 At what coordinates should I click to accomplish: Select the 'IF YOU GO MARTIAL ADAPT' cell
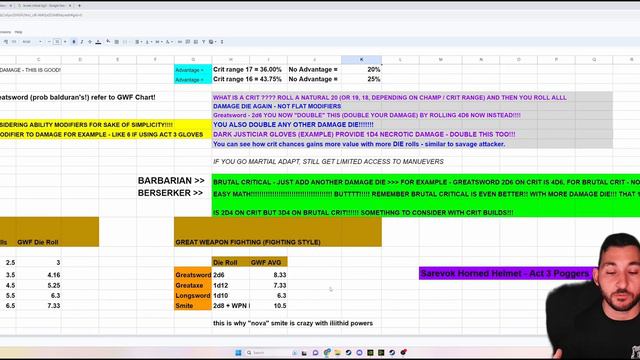pyautogui.click(x=328, y=162)
